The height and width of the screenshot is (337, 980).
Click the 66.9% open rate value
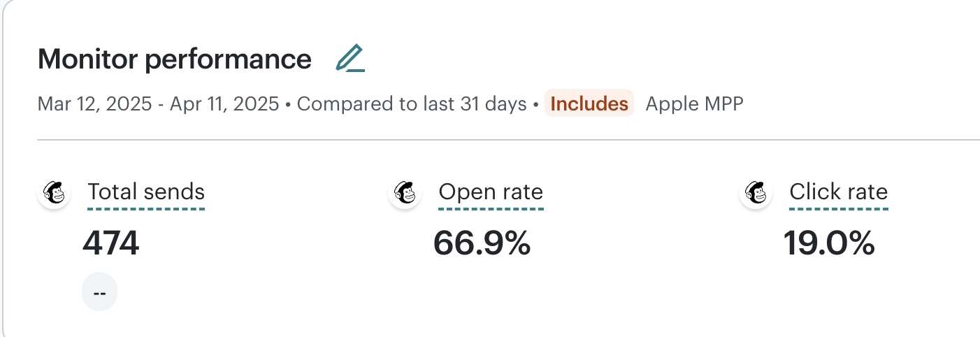click(482, 243)
